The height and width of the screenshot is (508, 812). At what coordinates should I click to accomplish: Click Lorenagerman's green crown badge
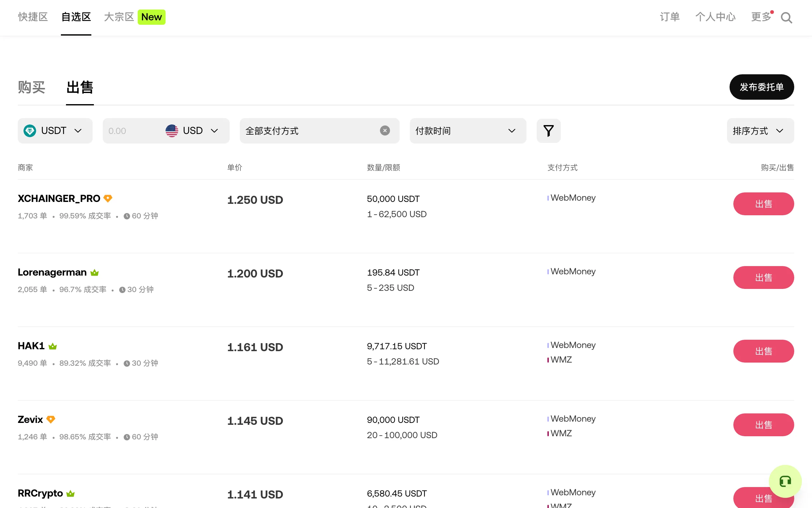click(95, 272)
